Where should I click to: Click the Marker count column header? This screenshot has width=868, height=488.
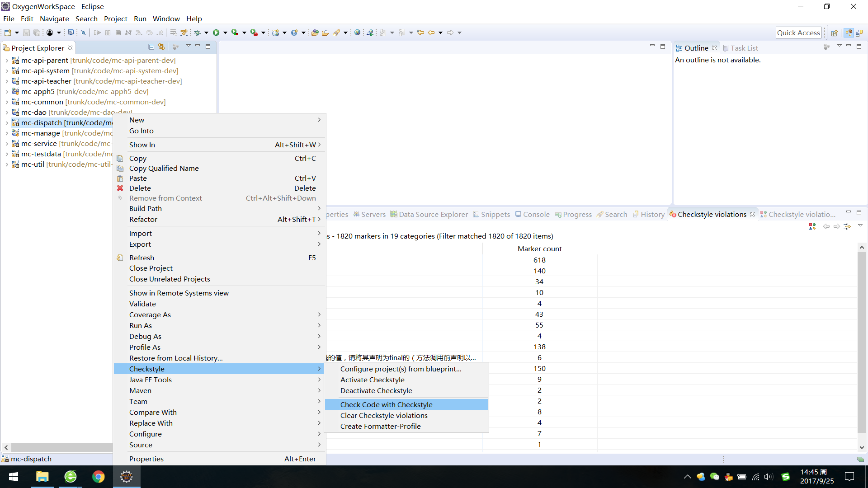coord(539,249)
